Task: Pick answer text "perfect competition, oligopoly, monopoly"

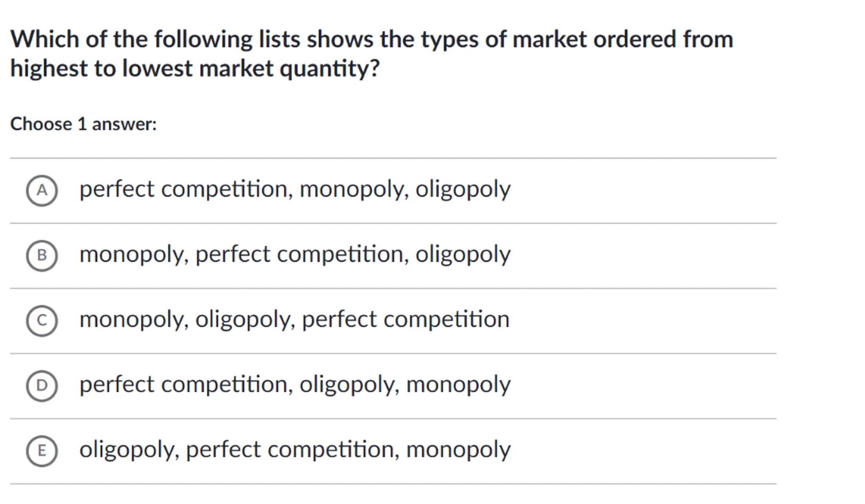Action: click(295, 384)
